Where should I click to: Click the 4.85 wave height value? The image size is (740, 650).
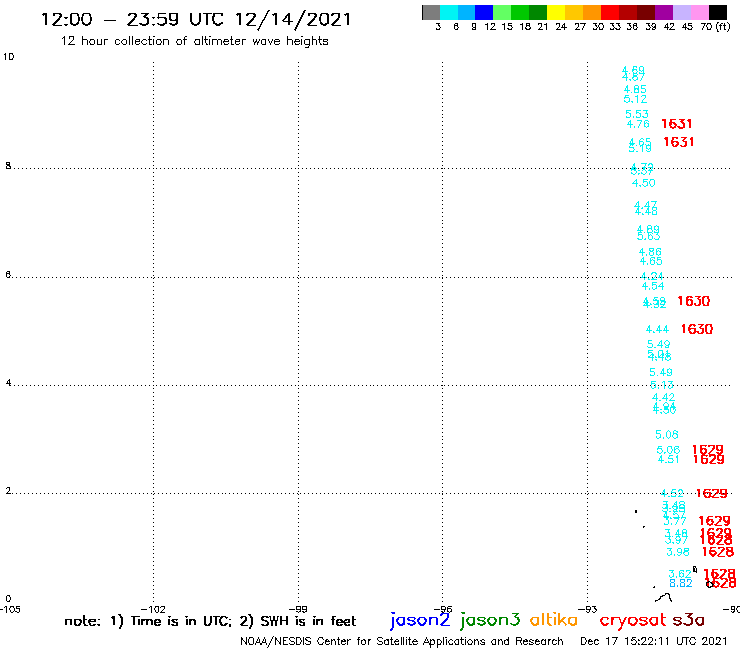click(635, 89)
